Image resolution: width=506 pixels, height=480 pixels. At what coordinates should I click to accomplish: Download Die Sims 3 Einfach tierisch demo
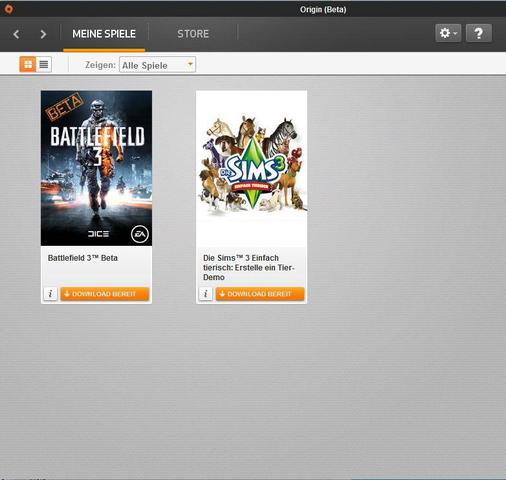(260, 294)
